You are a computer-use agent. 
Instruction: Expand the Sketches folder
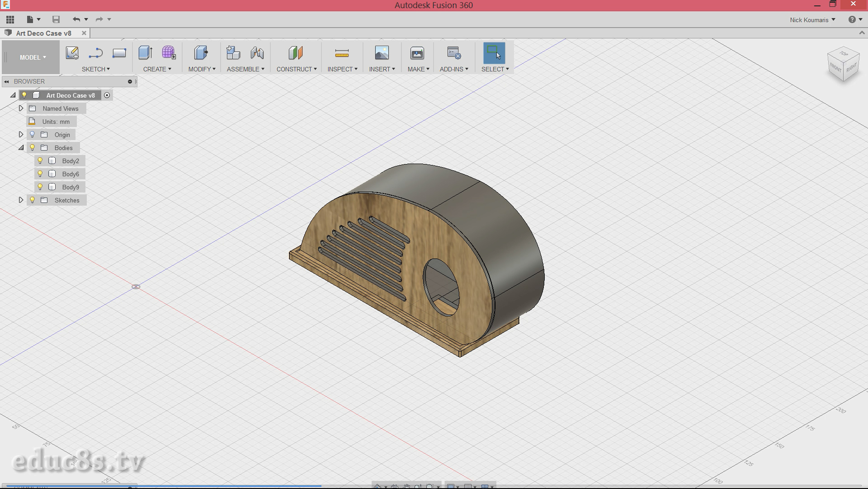(21, 200)
